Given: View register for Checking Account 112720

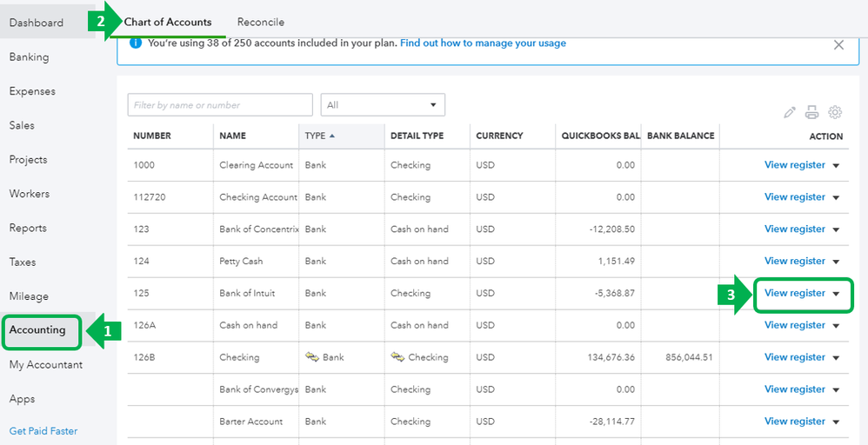Looking at the screenshot, I should (794, 197).
